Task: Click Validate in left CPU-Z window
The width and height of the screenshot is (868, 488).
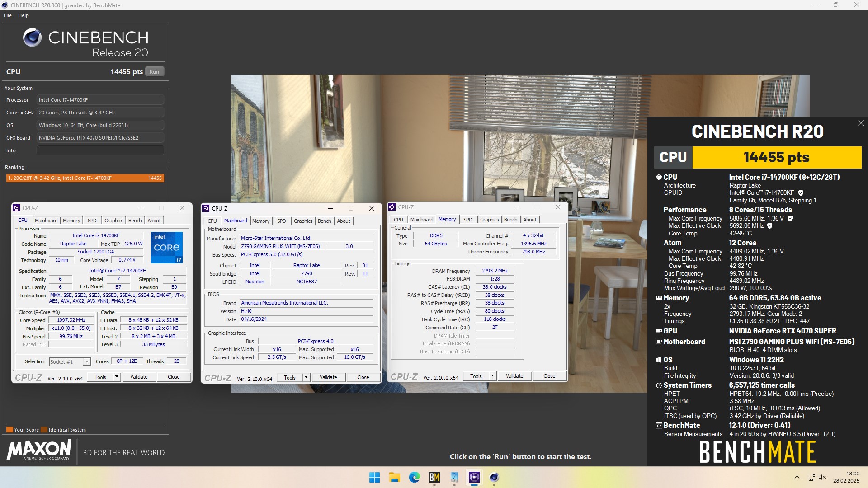Action: coord(139,377)
